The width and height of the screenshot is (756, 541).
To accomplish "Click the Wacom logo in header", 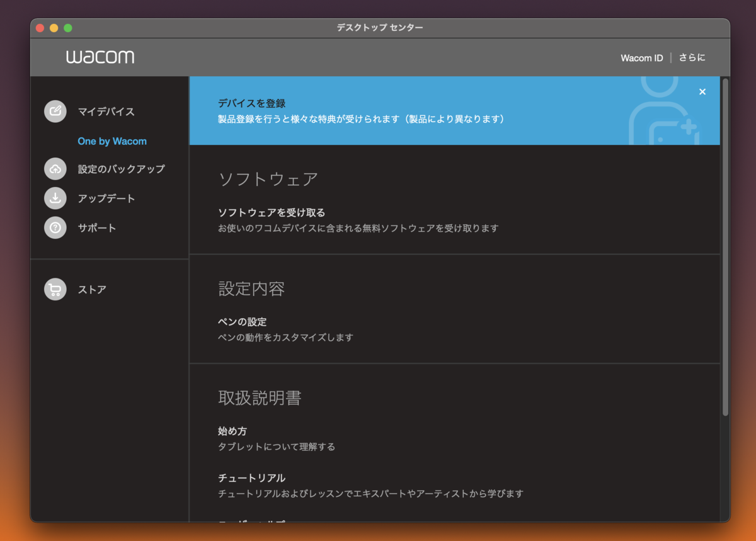I will coord(100,57).
